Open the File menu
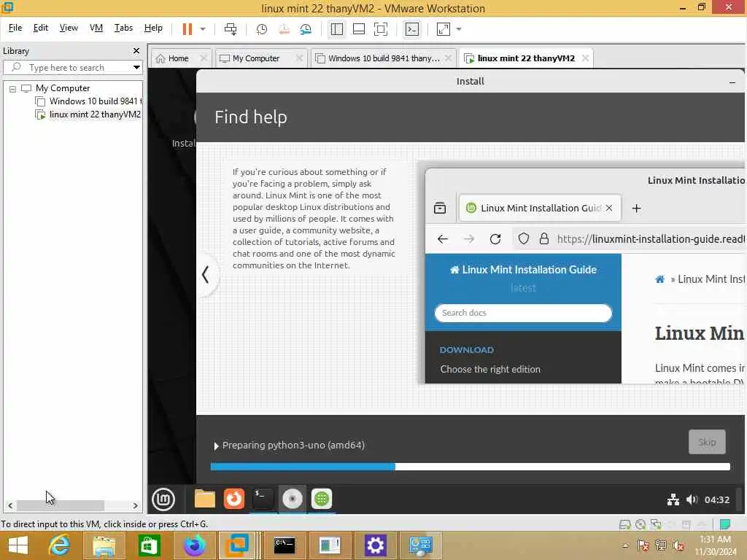The width and height of the screenshot is (747, 560). (x=15, y=28)
